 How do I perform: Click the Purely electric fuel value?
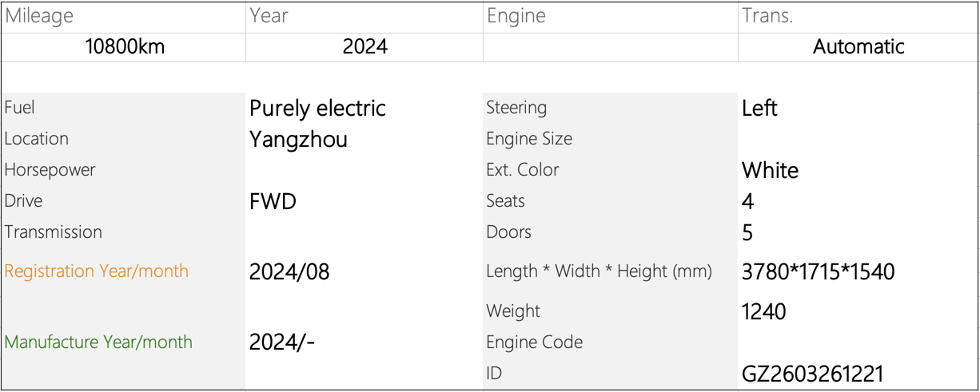(317, 109)
